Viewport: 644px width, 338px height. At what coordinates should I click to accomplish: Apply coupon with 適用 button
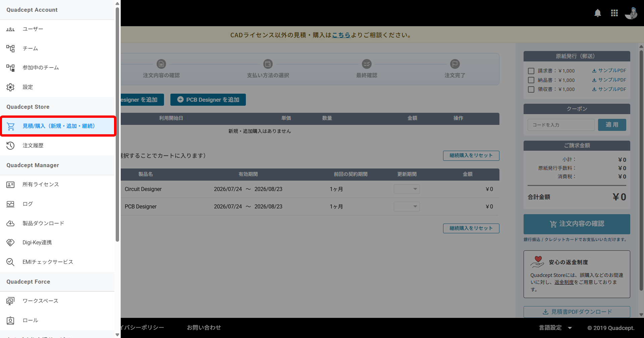pyautogui.click(x=612, y=125)
